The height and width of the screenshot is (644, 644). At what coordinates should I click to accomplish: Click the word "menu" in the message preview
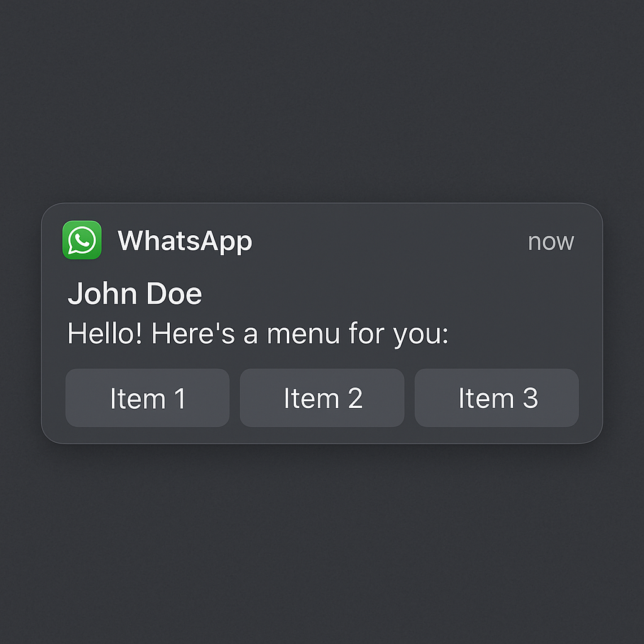303,333
